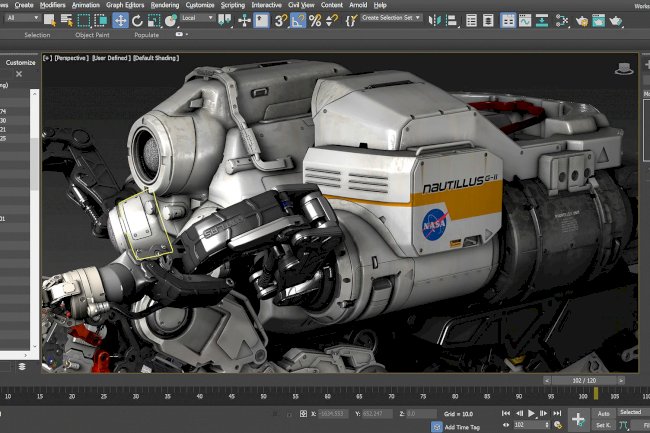Open the Rendering menu

click(165, 5)
